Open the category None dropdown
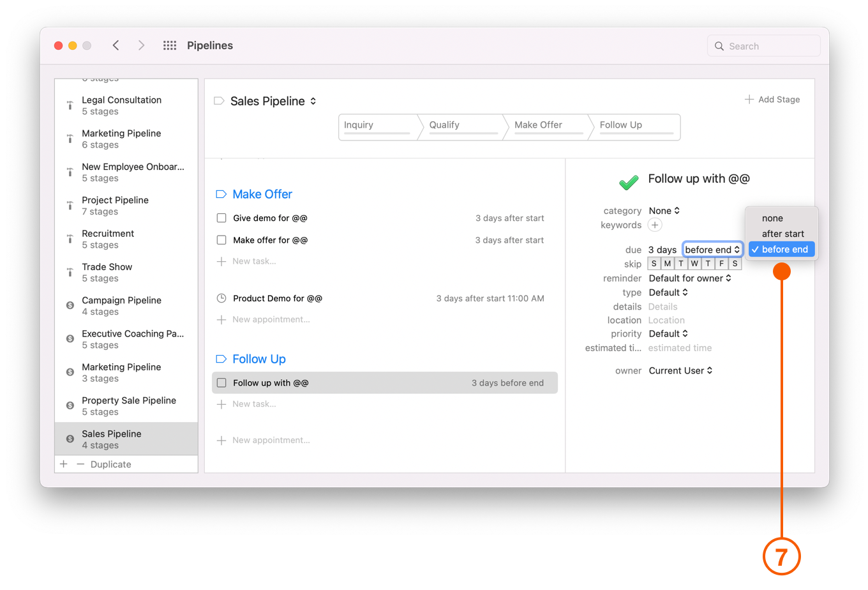Viewport: 868px width, 590px height. pyautogui.click(x=664, y=211)
